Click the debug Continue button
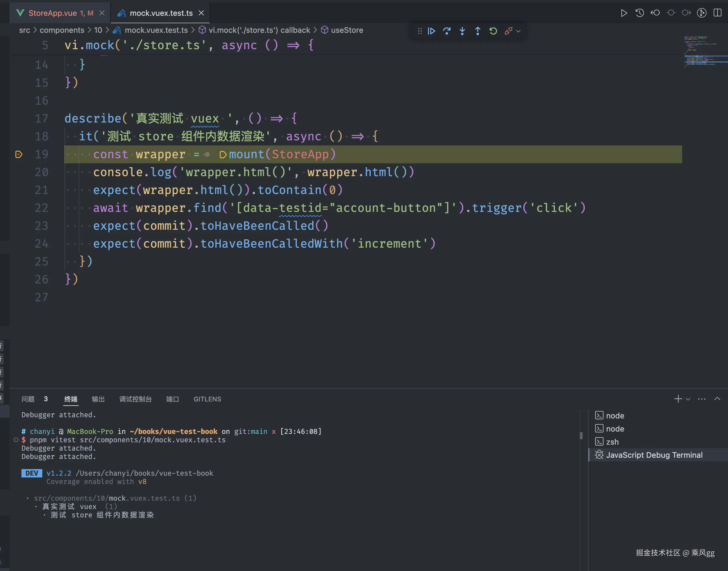 click(431, 31)
